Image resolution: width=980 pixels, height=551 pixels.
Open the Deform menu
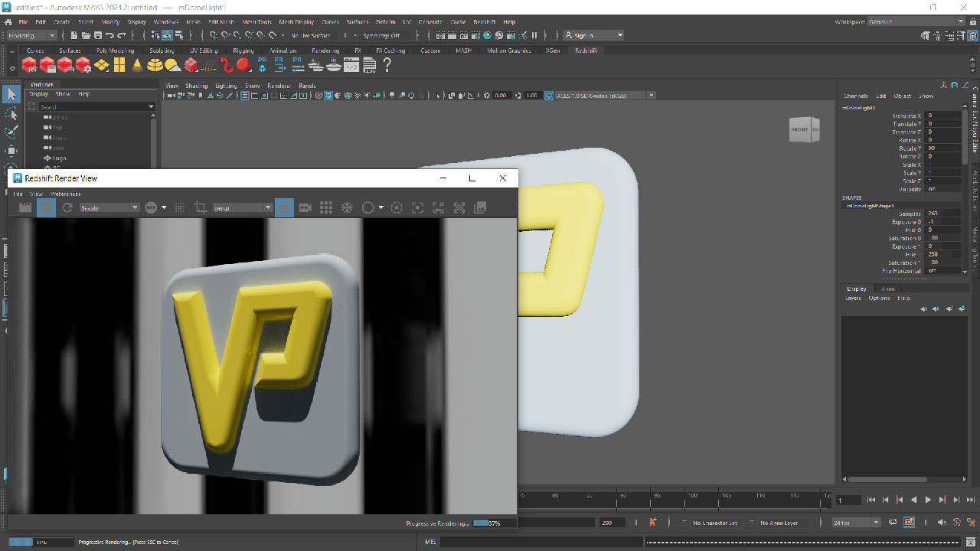(385, 22)
